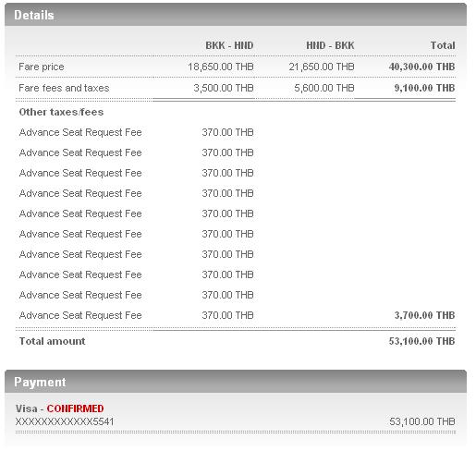Click the 21,650.00 THB return fare
This screenshot has height=451, width=476.
click(322, 67)
